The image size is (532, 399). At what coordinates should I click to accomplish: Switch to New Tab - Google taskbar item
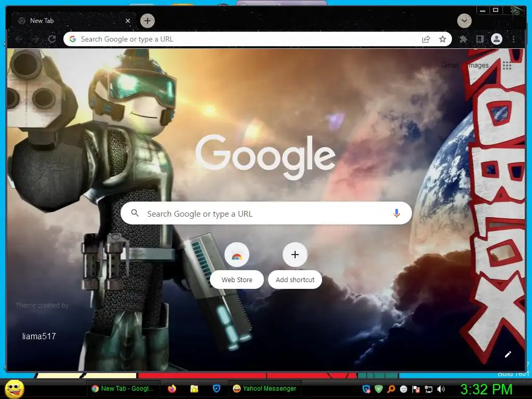pos(123,389)
